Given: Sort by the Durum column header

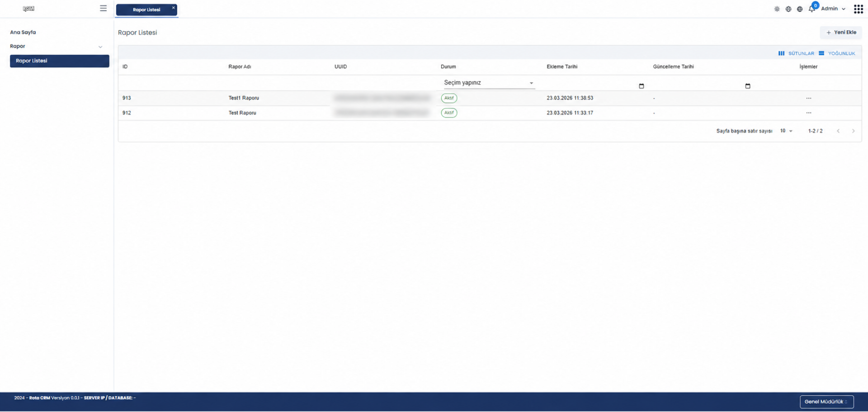Looking at the screenshot, I should pos(448,66).
